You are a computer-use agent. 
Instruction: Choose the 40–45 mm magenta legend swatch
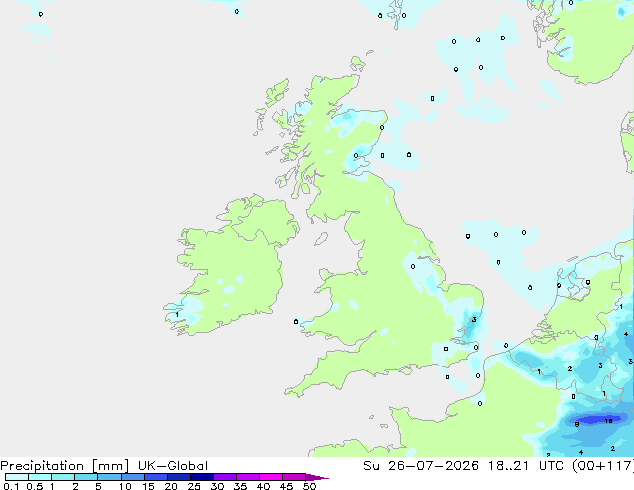pyautogui.click(x=271, y=477)
